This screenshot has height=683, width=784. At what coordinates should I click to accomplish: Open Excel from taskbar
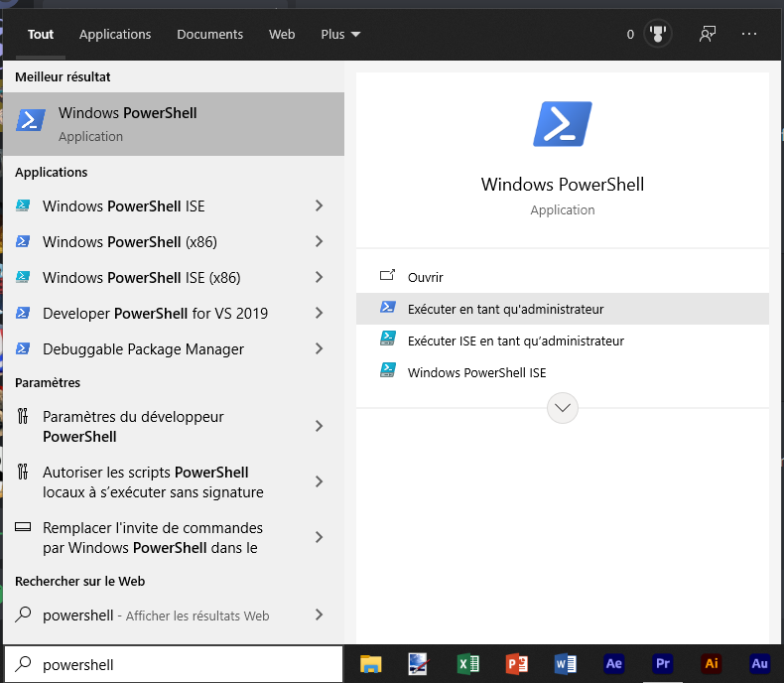(x=468, y=664)
